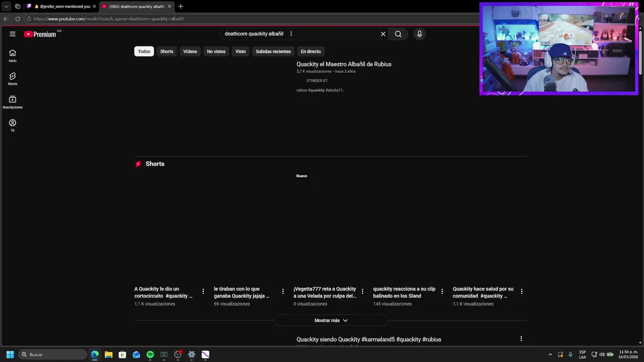The image size is (644, 362).
Task: Open the Xbox Game Bar taskbar icon
Action: coord(164,354)
